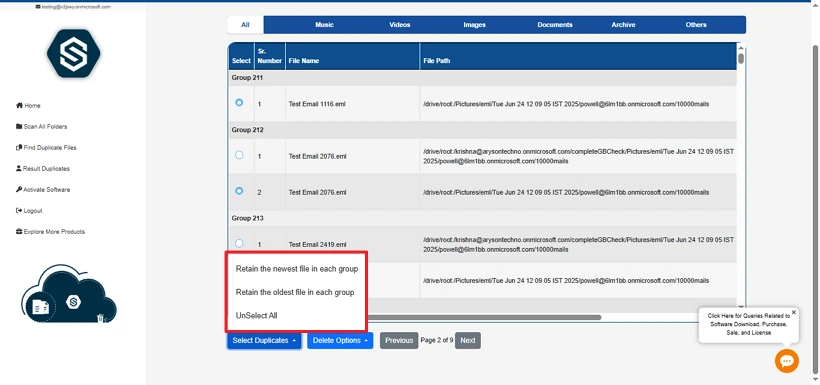Screen dimensions: 820x385
Task: Switch to the Images tab
Action: (474, 25)
